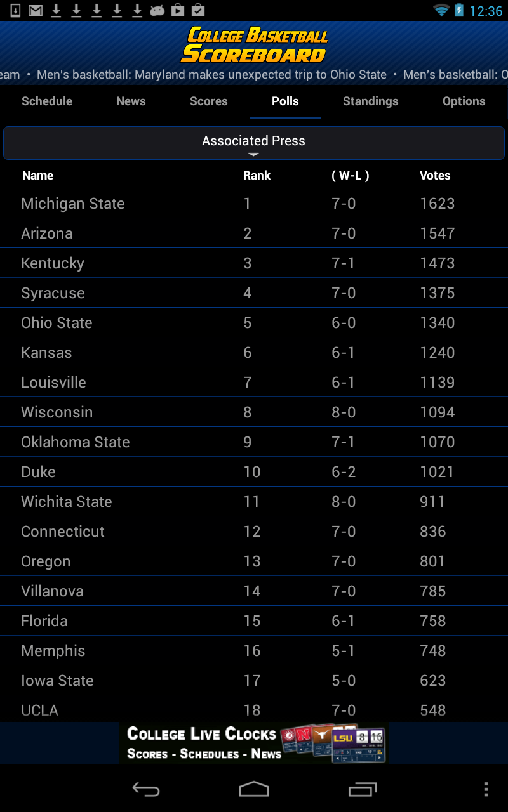This screenshot has height=812, width=508.
Task: Open the recent apps navigation icon
Action: click(x=363, y=789)
